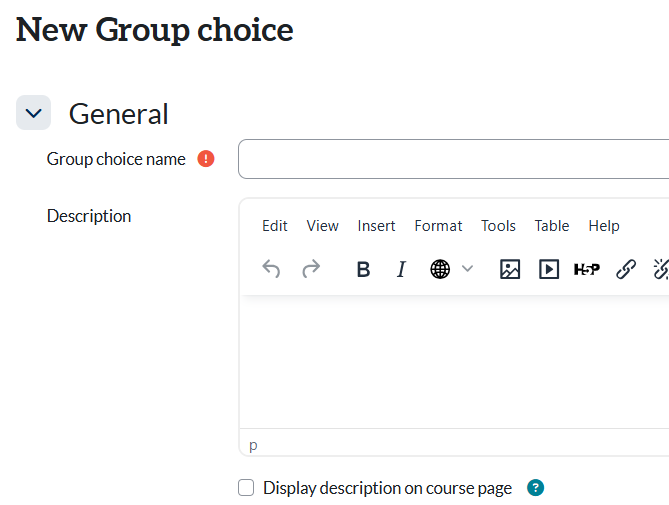Open the Table menu
The image size is (669, 505).
click(551, 226)
